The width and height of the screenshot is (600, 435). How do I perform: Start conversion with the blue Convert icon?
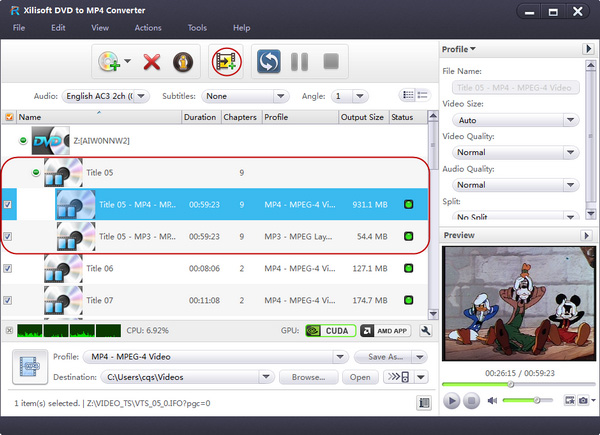(x=269, y=61)
